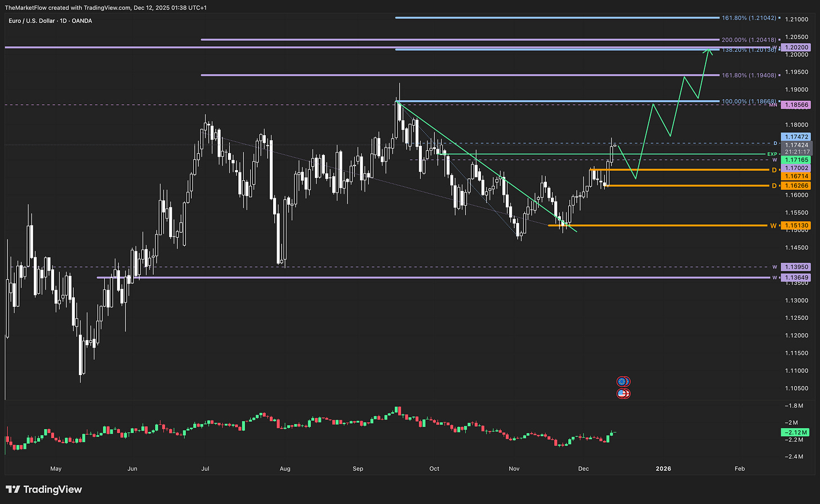Select the 200.00% (1.20418) Fibonacci label
The width and height of the screenshot is (820, 504).
(749, 40)
